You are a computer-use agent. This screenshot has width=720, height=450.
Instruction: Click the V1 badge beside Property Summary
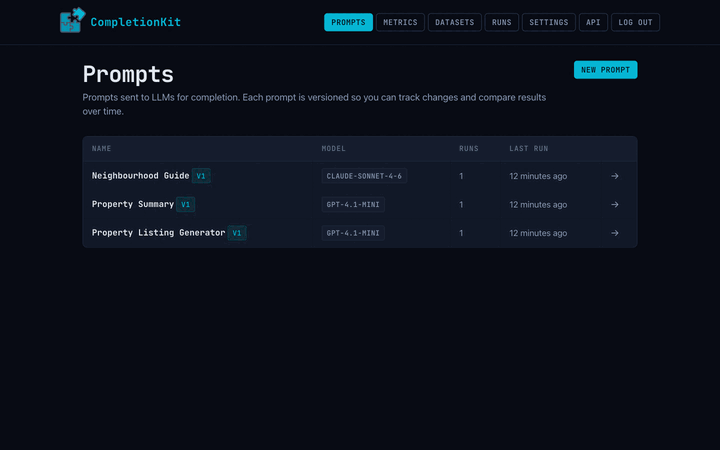point(185,205)
